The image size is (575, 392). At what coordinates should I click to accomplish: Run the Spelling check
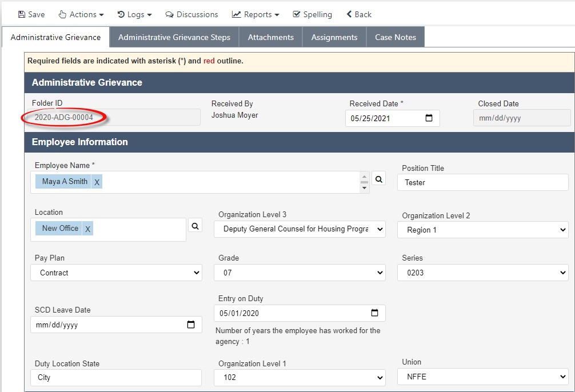tap(313, 14)
